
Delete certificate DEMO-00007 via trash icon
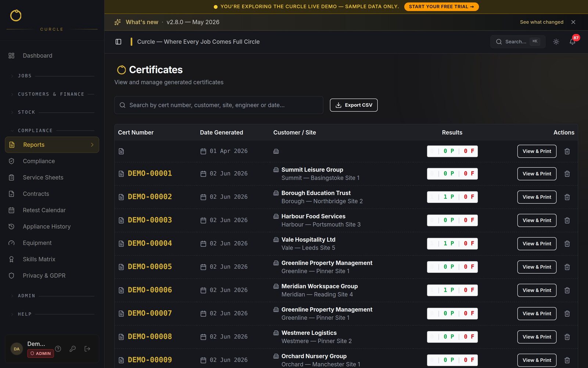[x=567, y=314]
